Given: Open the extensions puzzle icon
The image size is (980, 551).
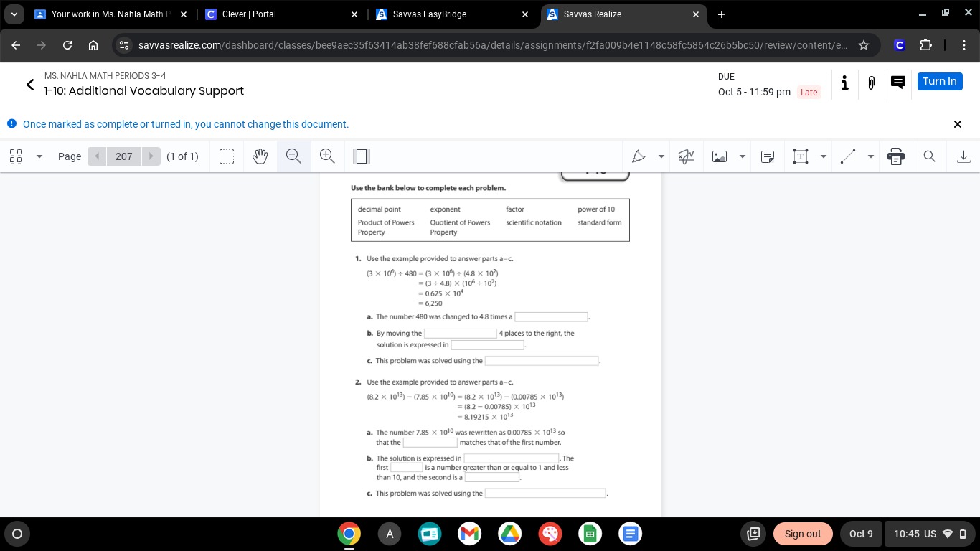Looking at the screenshot, I should click(925, 44).
